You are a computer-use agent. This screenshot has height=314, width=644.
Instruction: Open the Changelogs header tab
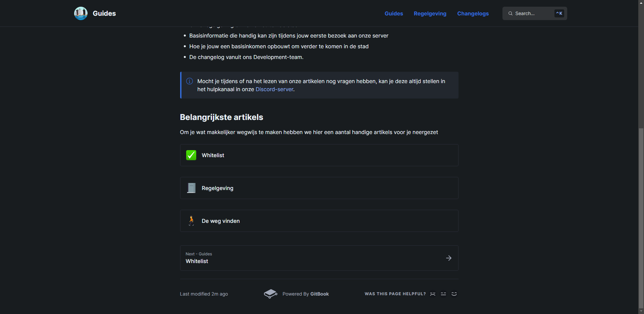click(x=473, y=13)
